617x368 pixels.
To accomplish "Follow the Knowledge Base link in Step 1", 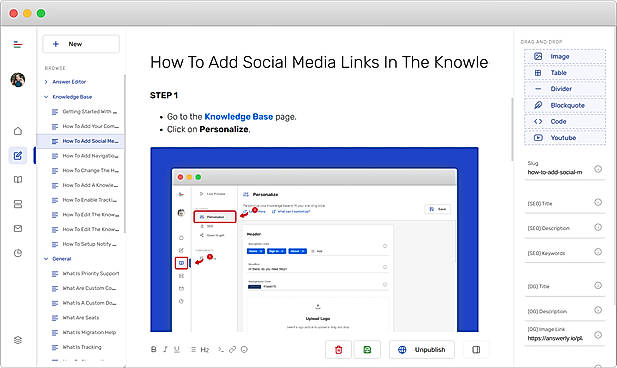I will [238, 117].
